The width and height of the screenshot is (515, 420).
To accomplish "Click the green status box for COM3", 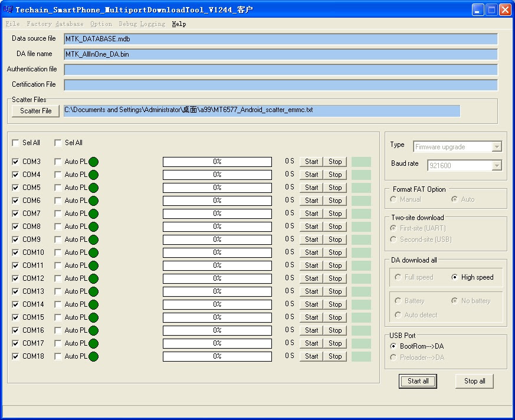I will pos(361,162).
